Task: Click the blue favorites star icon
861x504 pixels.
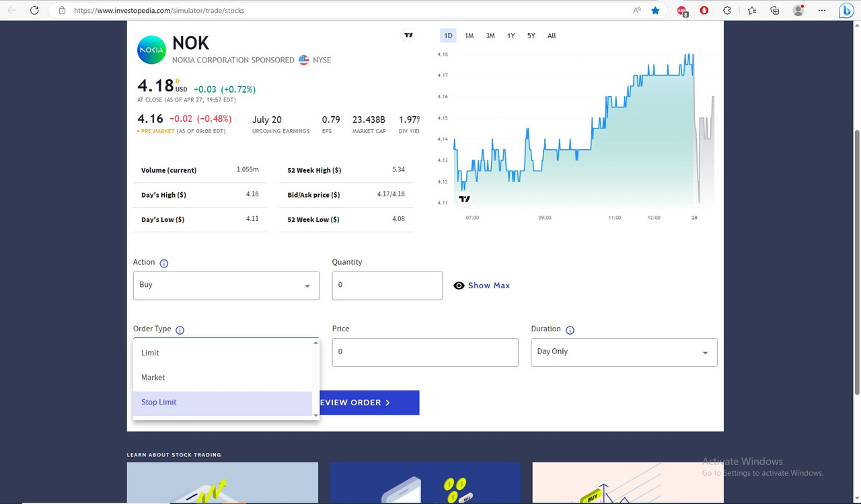Action: 655,10
